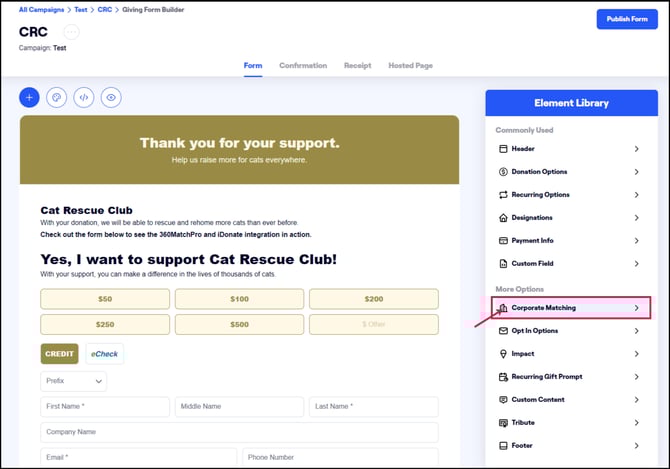
Task: Click the Donation Options dollar icon
Action: point(503,172)
